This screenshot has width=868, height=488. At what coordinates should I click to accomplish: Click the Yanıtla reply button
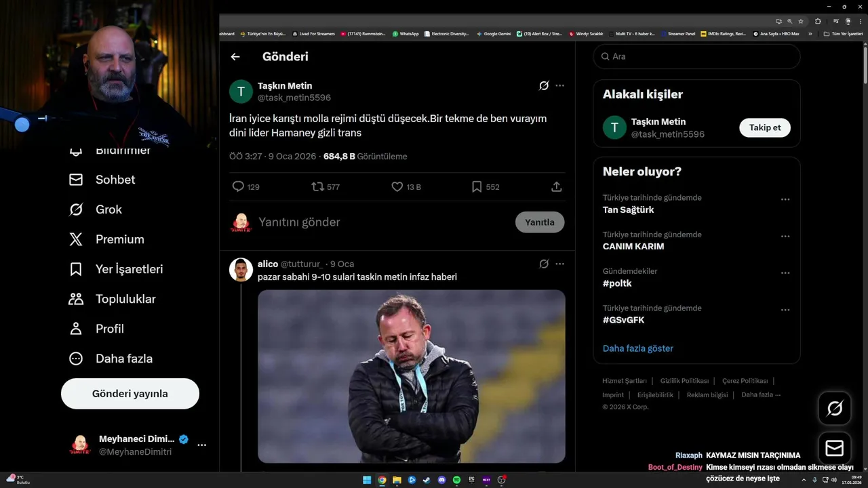pos(540,222)
